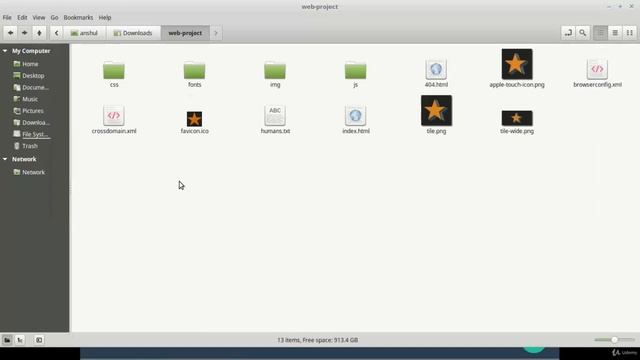Viewport: 640px width, 360px height.
Task: Click the path bar right chevron
Action: coord(216,33)
